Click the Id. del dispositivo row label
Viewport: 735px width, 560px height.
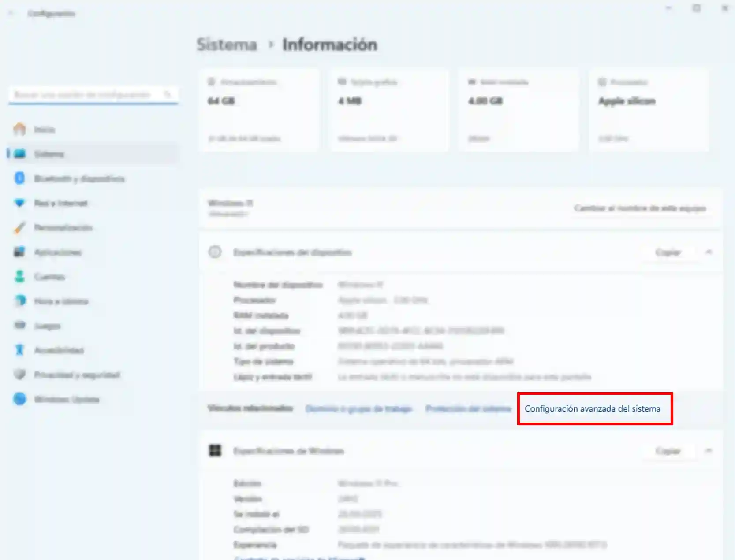pos(267,330)
